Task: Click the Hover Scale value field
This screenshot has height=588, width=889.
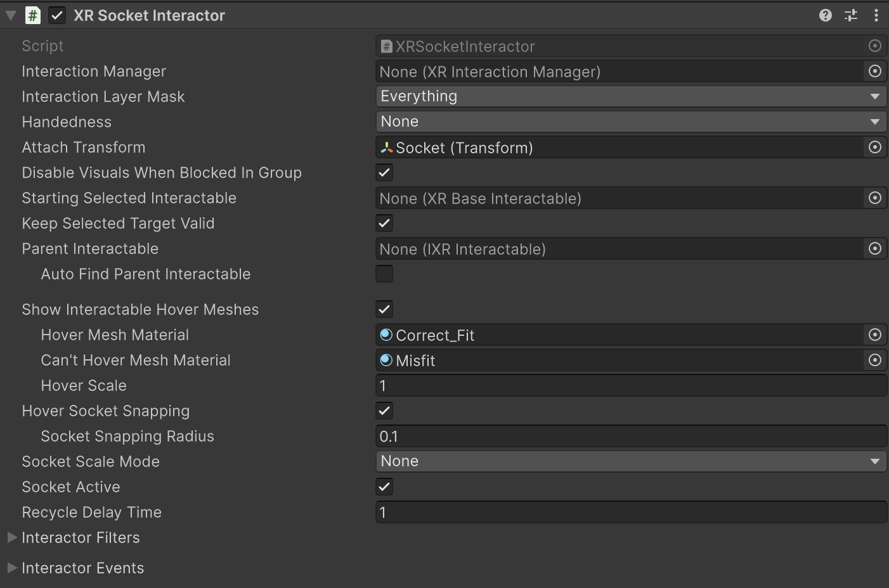Action: tap(631, 385)
